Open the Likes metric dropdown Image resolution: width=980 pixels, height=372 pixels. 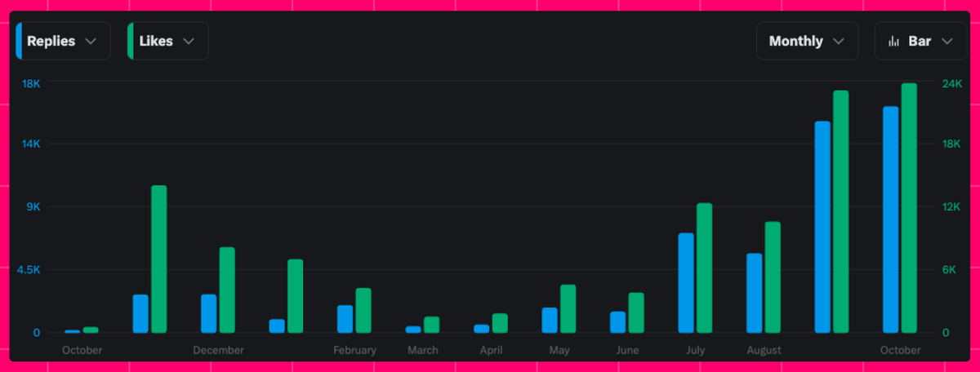[167, 41]
